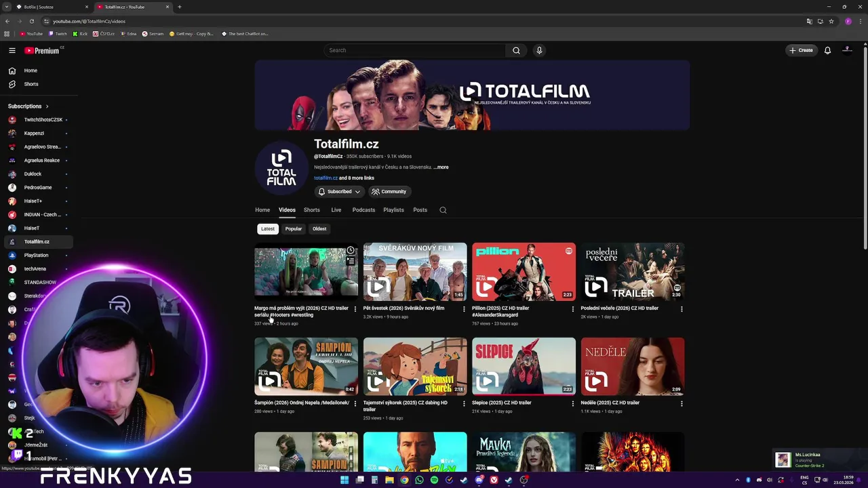Image resolution: width=868 pixels, height=488 pixels.
Task: Open action menu for Neděle trailer
Action: 682,403
